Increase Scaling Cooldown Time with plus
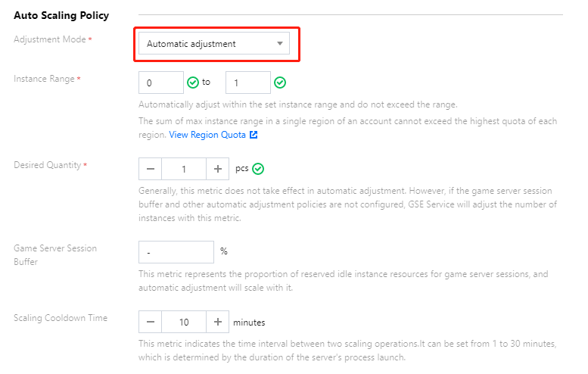Viewport: 588px width, 374px height. pyautogui.click(x=217, y=322)
